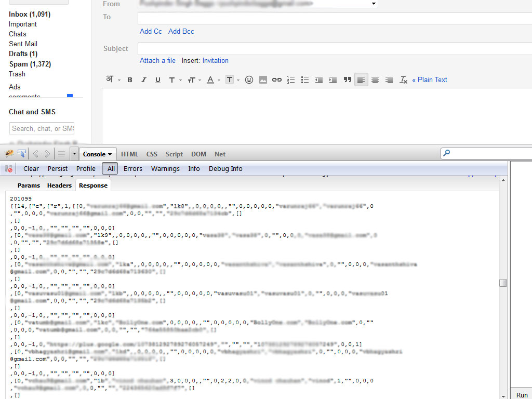Image resolution: width=532 pixels, height=399 pixels.
Task: Increase indent of text
Action: (x=333, y=79)
